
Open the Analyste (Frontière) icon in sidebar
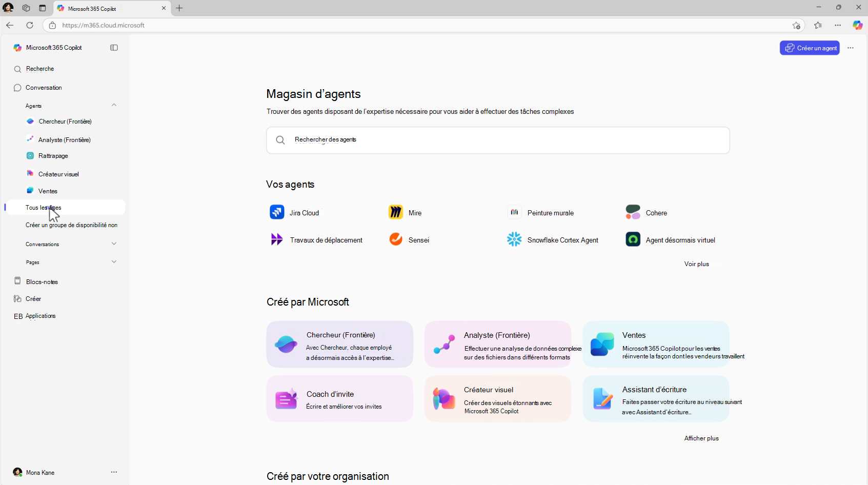point(30,139)
